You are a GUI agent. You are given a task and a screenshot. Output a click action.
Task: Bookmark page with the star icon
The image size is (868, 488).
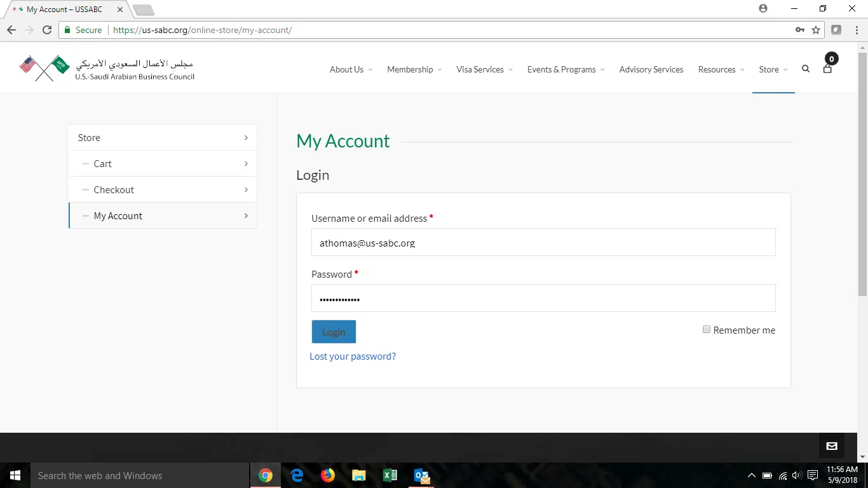(x=816, y=30)
